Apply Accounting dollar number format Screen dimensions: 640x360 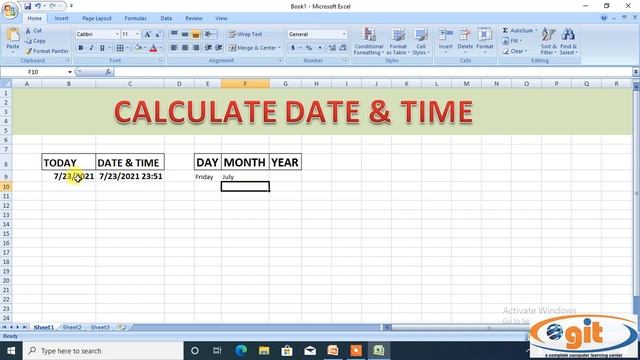click(x=293, y=48)
